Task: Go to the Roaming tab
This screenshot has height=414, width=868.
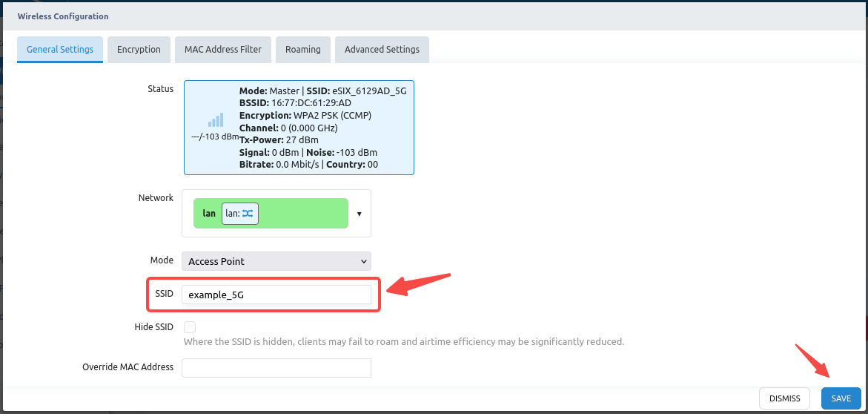Action: [x=302, y=50]
